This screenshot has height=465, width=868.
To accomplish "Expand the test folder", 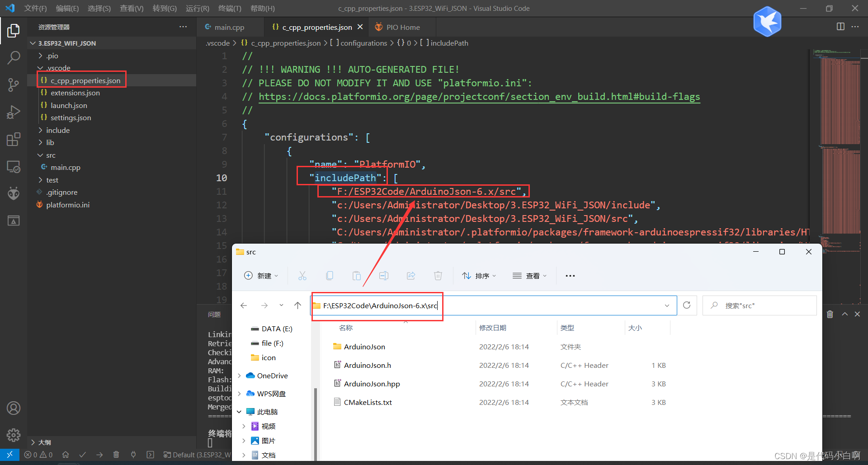I will coord(40,180).
